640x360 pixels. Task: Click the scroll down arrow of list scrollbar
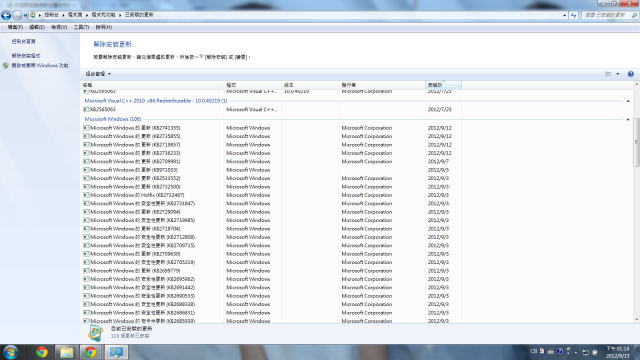pos(636,320)
